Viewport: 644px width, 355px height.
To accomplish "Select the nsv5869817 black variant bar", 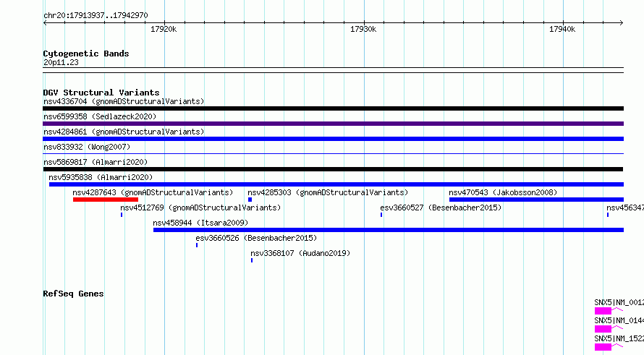I will tap(333, 169).
